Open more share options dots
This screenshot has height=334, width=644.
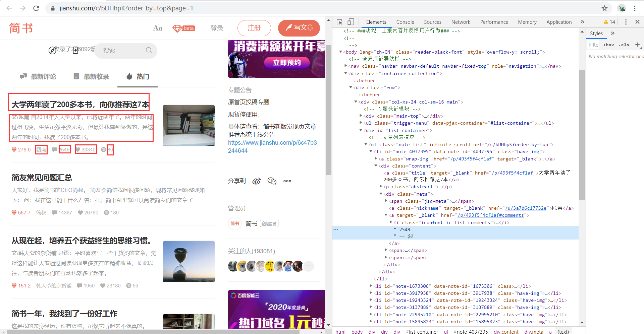(287, 181)
